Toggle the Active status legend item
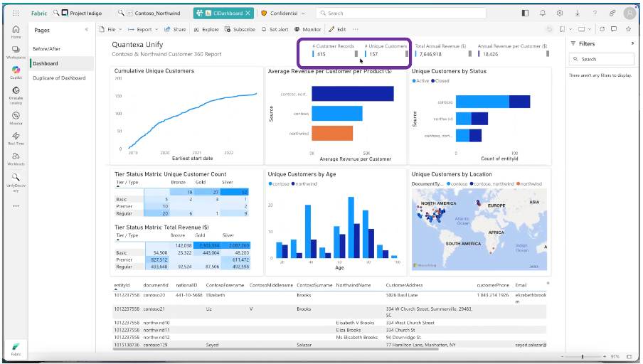 click(x=423, y=81)
